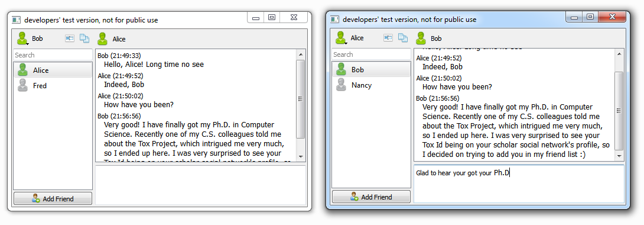Click Fred's gray offline avatar icon

(x=22, y=85)
